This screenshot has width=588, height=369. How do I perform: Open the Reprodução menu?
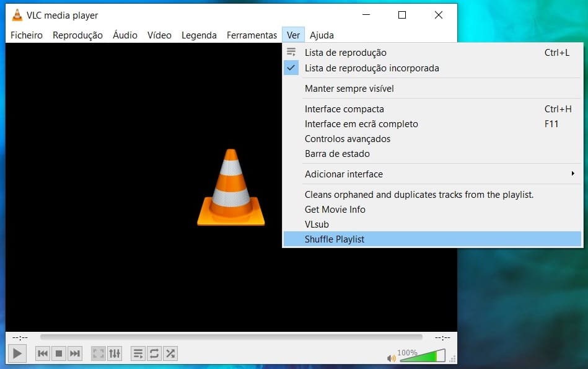coord(77,35)
